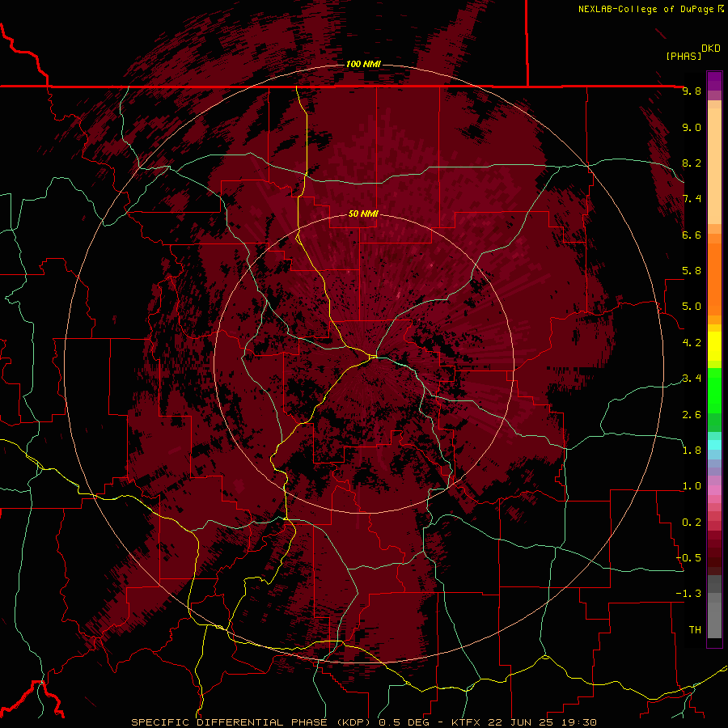The image size is (728, 728).
Task: Select the 5.8 legend value
Action: coord(692,271)
